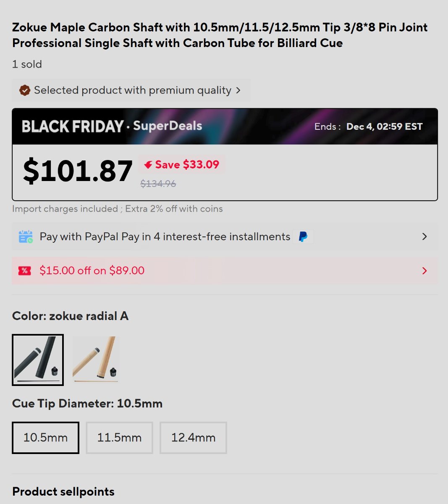Click the PayPal logo icon
This screenshot has width=448, height=504.
click(x=303, y=237)
